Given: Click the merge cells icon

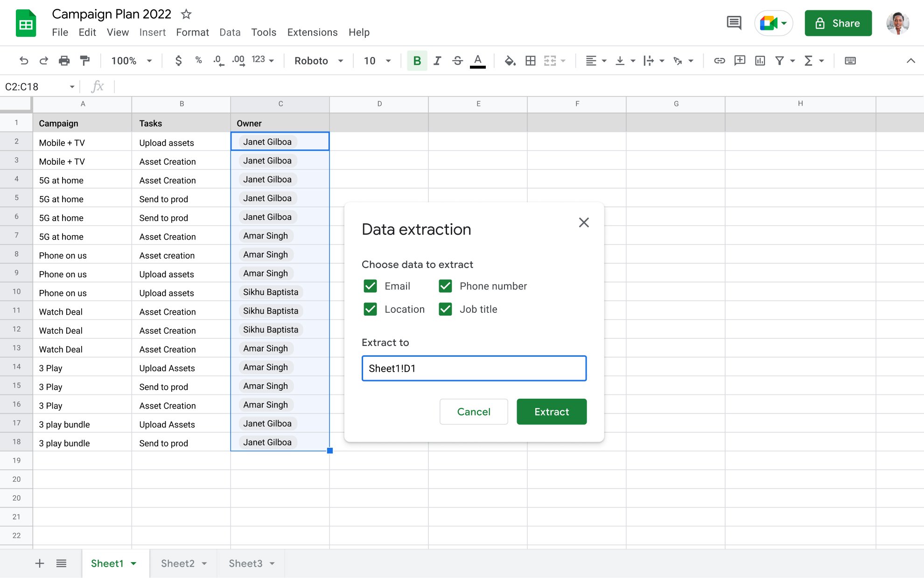Looking at the screenshot, I should pos(550,61).
